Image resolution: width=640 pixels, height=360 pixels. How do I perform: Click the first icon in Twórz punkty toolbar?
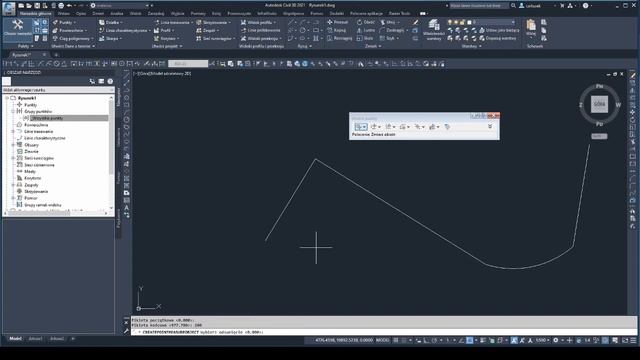(360, 127)
